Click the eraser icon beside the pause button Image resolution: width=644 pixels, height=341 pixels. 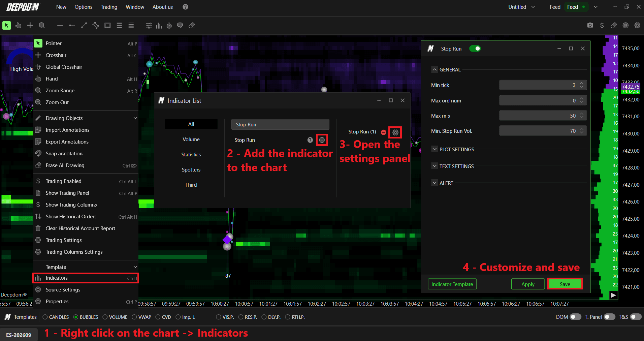(614, 25)
